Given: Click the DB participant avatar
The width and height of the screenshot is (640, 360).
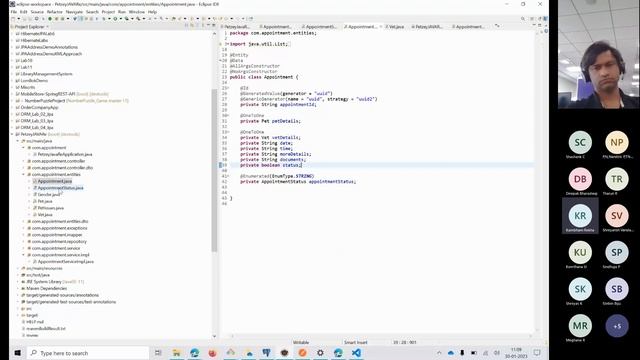Looking at the screenshot, I should click(580, 179).
